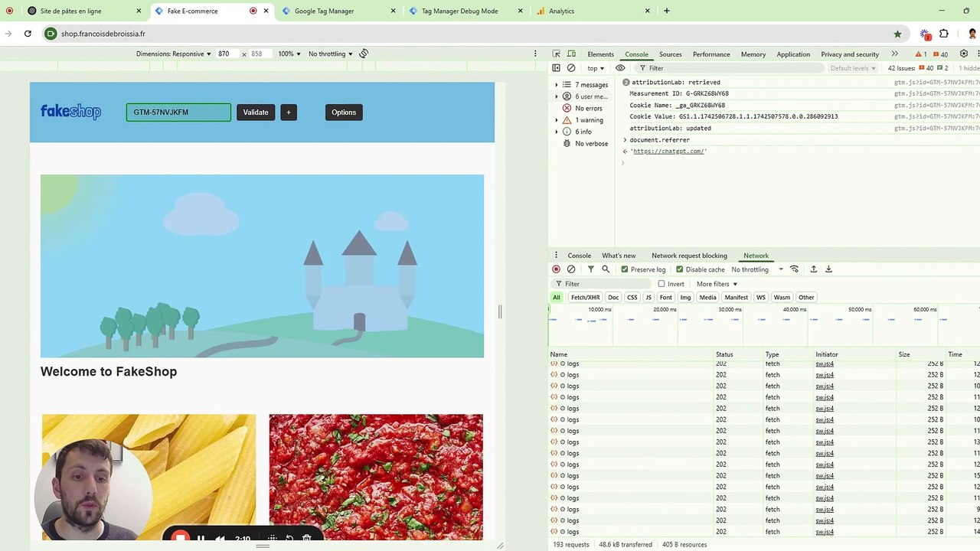Open the More filters dropdown

[x=717, y=284]
